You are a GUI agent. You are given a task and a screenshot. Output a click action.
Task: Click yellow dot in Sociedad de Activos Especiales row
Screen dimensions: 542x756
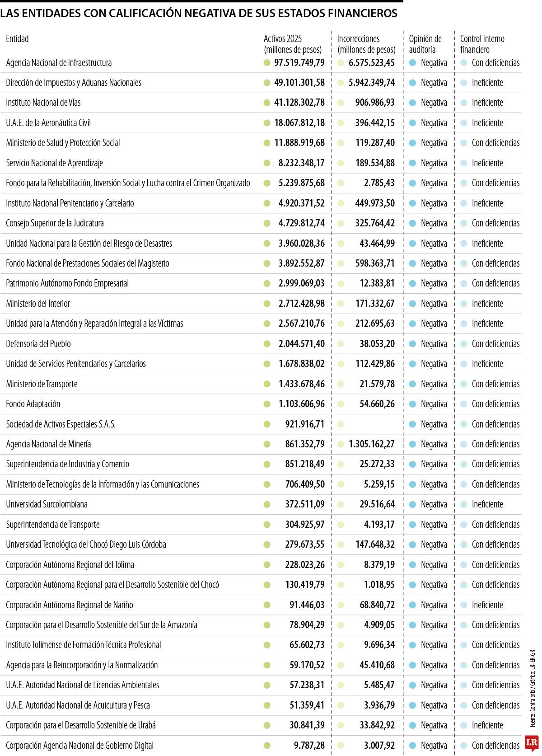(341, 424)
